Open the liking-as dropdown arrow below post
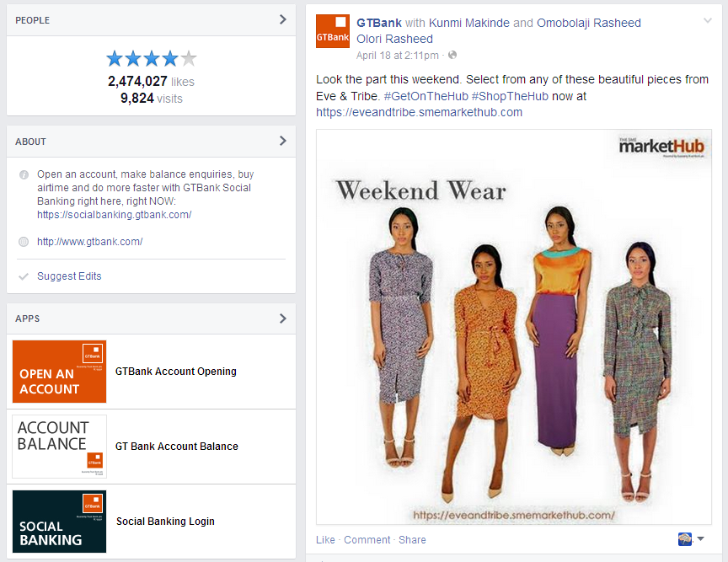 (x=700, y=538)
